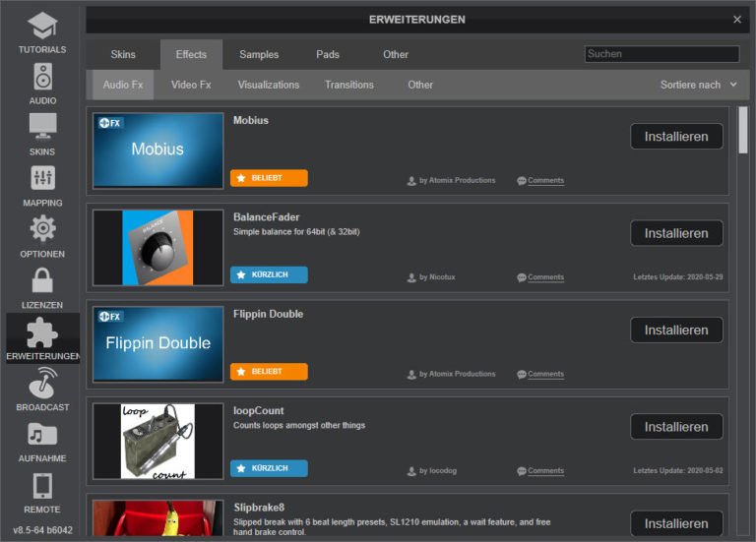
Task: Open Aufnahme music folder icon
Action: (x=42, y=435)
